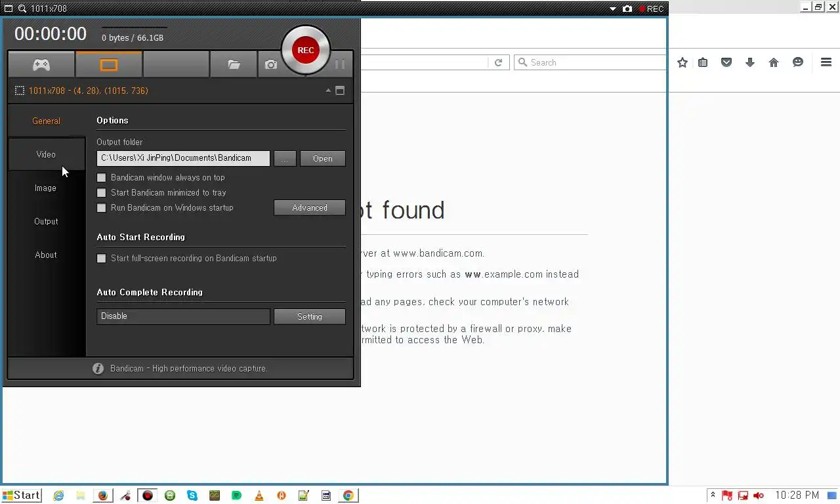Open VLC cone icon in taskbar
840x504 pixels.
click(x=259, y=495)
